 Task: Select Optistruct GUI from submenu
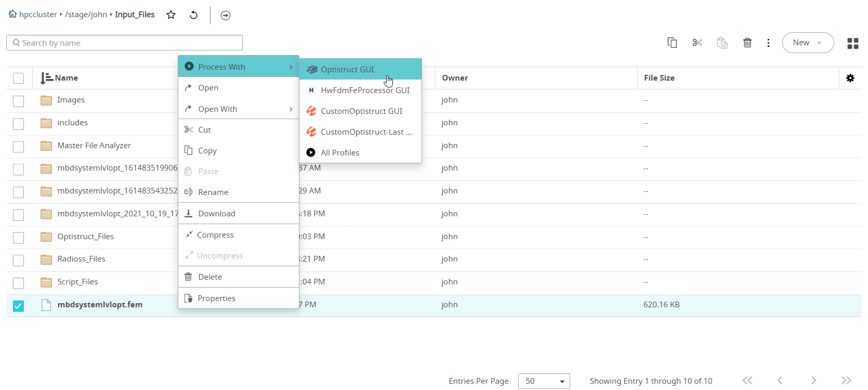(x=360, y=69)
